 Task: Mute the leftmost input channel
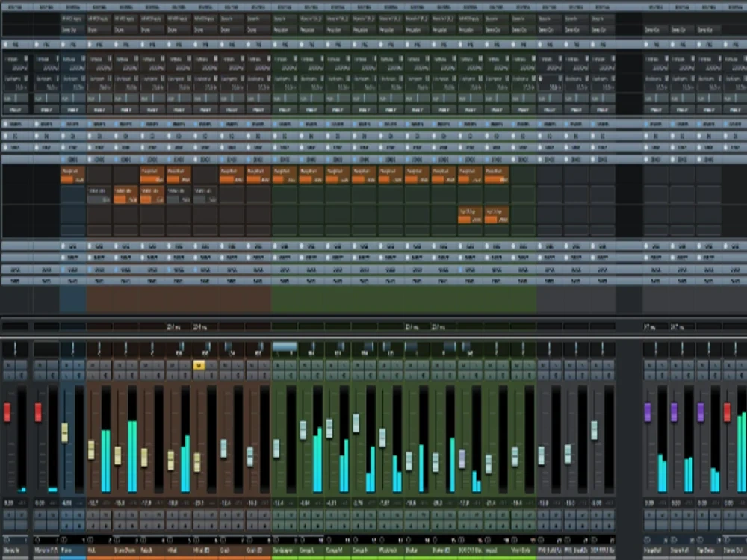coord(9,365)
